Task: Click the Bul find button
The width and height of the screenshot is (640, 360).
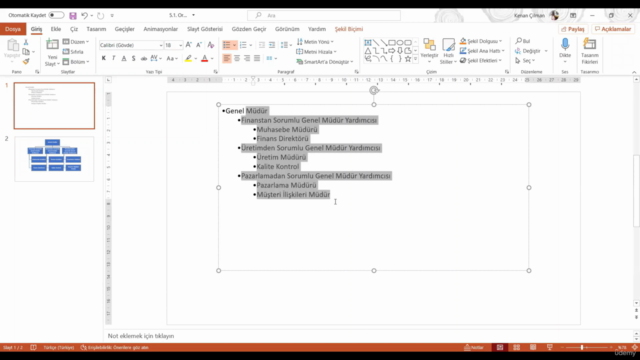Action: [x=523, y=41]
